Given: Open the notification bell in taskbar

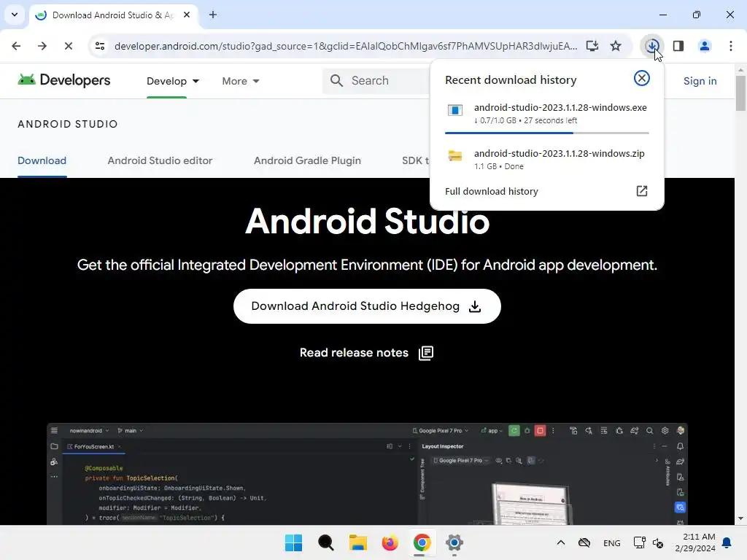Looking at the screenshot, I should (727, 542).
